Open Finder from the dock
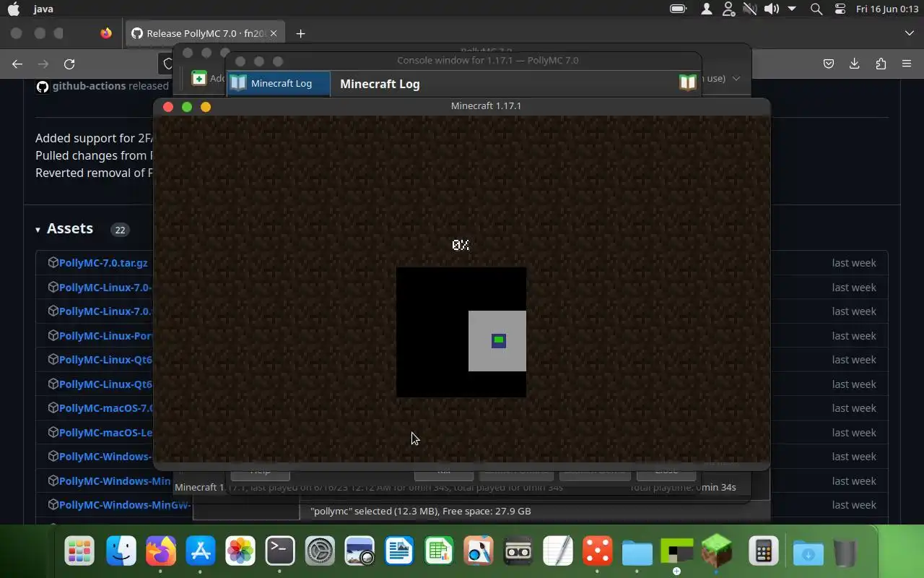924x578 pixels. (121, 553)
